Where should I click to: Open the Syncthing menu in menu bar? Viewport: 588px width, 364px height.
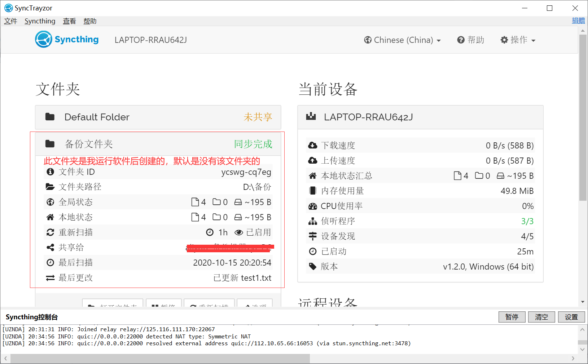coord(40,21)
